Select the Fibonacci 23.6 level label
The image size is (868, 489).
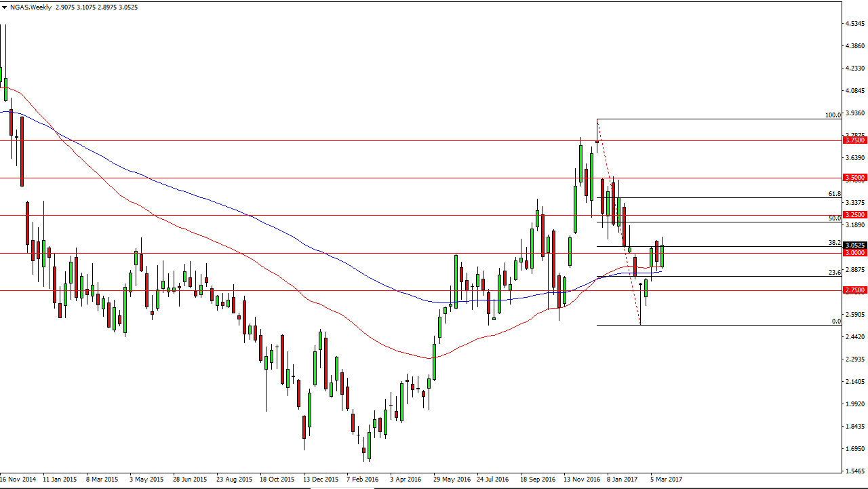[x=835, y=273]
